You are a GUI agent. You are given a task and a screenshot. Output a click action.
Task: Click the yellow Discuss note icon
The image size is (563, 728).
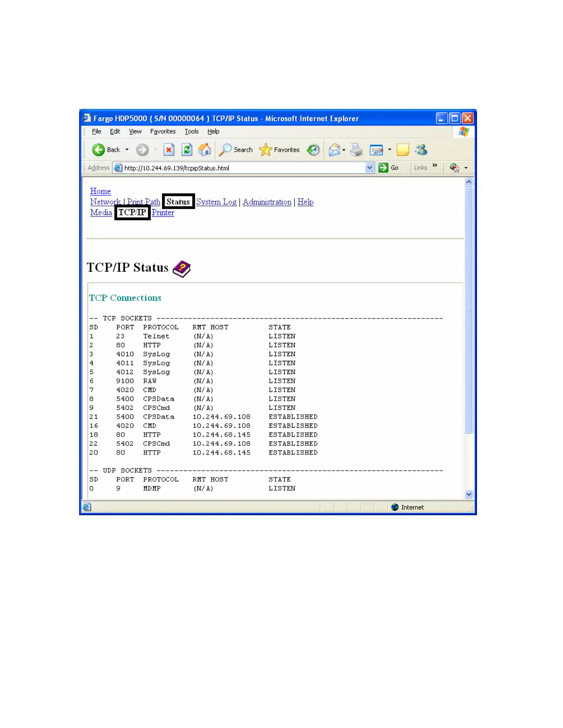tap(403, 150)
